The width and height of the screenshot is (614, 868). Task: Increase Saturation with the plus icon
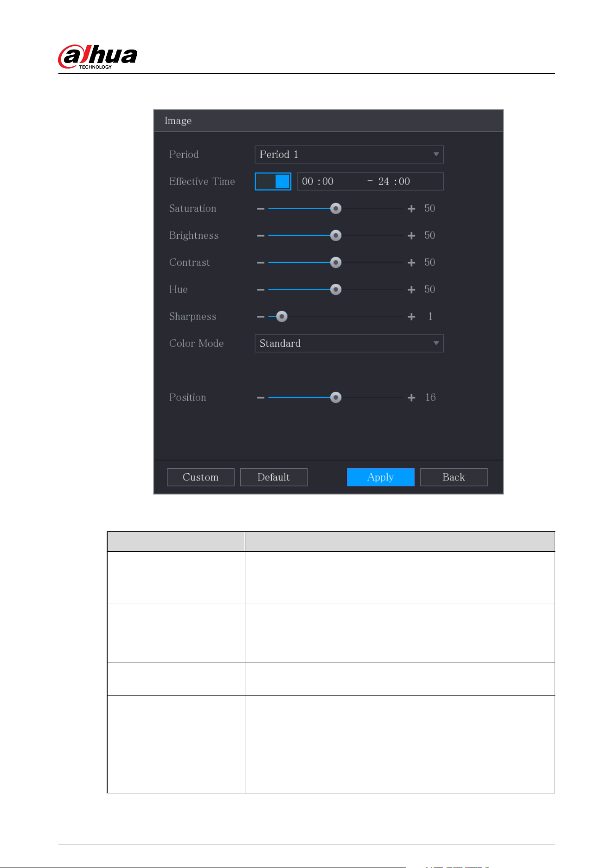pos(411,209)
